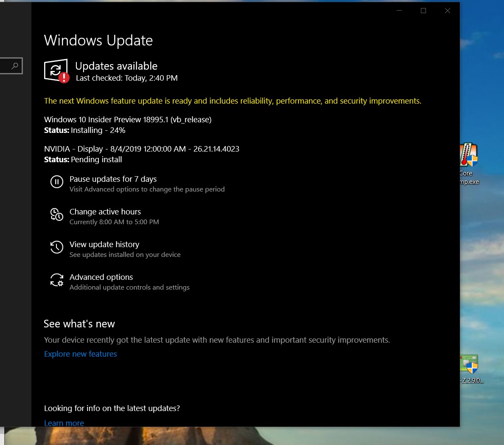Click 'Status: Pending install' text
Image resolution: width=504 pixels, height=445 pixels.
pyautogui.click(x=83, y=159)
